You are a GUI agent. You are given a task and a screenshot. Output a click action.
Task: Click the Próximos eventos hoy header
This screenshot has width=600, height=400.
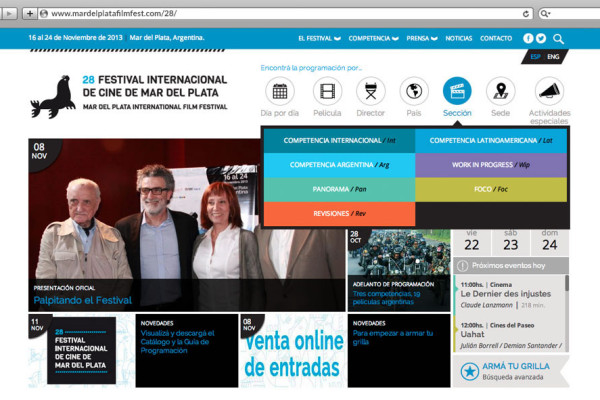[x=511, y=265]
